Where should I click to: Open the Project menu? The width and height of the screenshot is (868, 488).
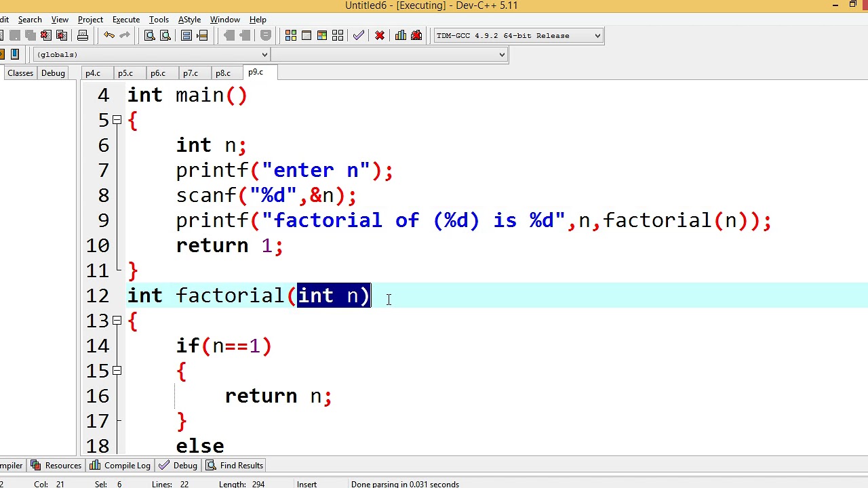[x=90, y=20]
